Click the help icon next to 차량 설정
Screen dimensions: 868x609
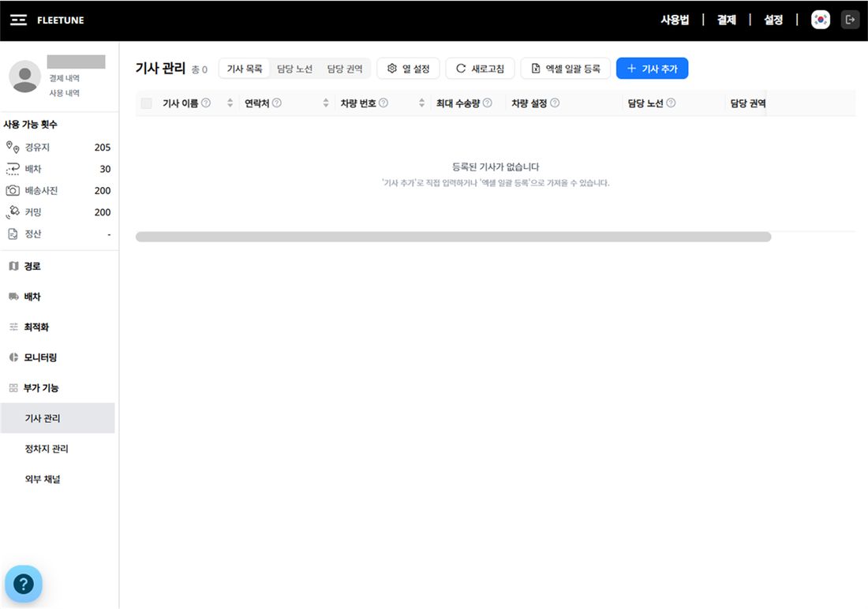click(x=555, y=103)
